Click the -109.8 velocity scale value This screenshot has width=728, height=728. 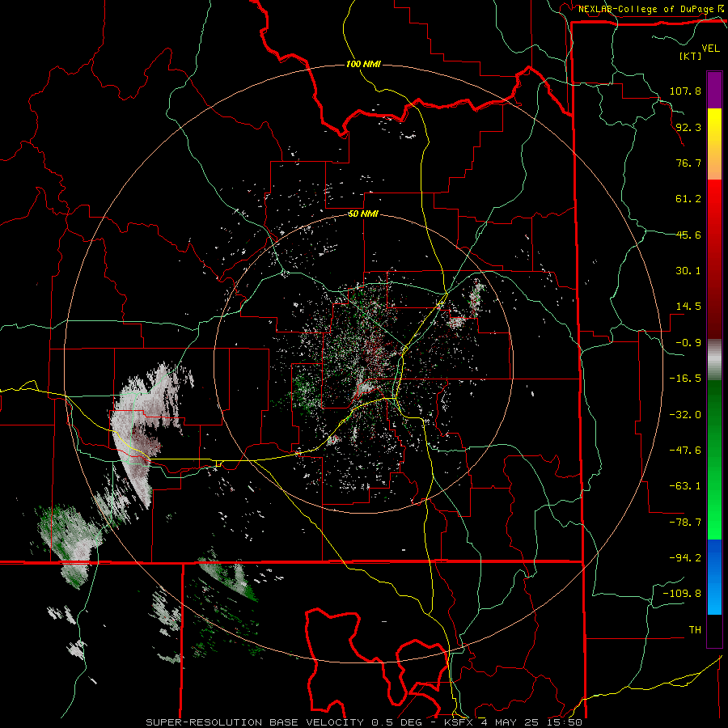click(682, 594)
